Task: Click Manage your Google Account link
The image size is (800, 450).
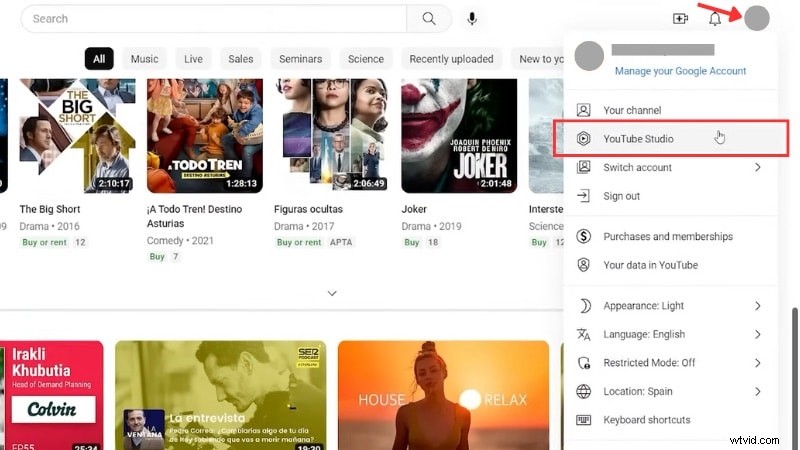Action: click(680, 71)
